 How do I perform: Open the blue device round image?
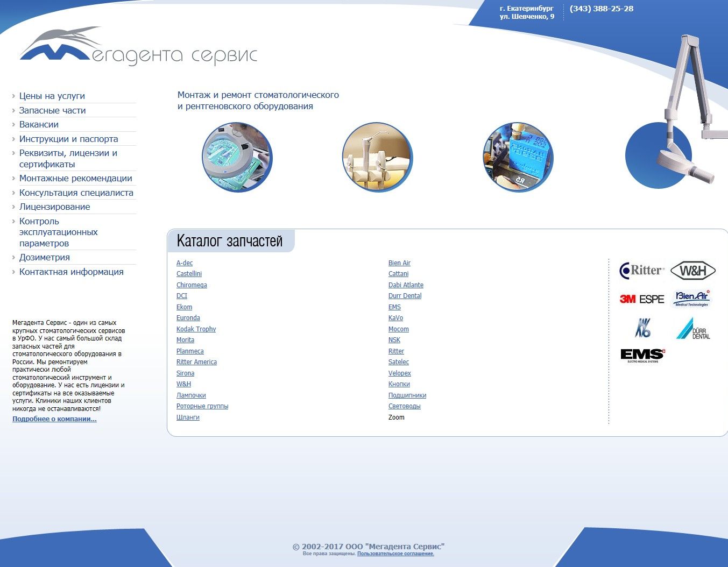pyautogui.click(x=518, y=157)
